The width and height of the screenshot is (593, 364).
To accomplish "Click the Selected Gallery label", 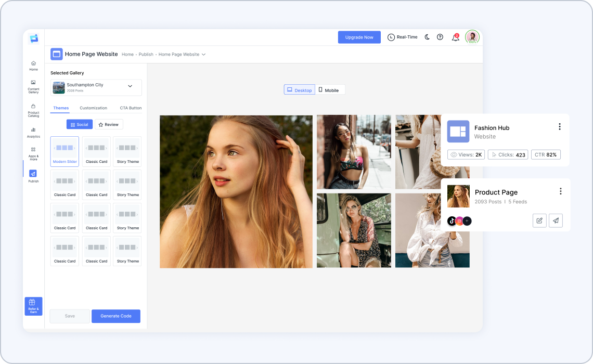I will [67, 73].
